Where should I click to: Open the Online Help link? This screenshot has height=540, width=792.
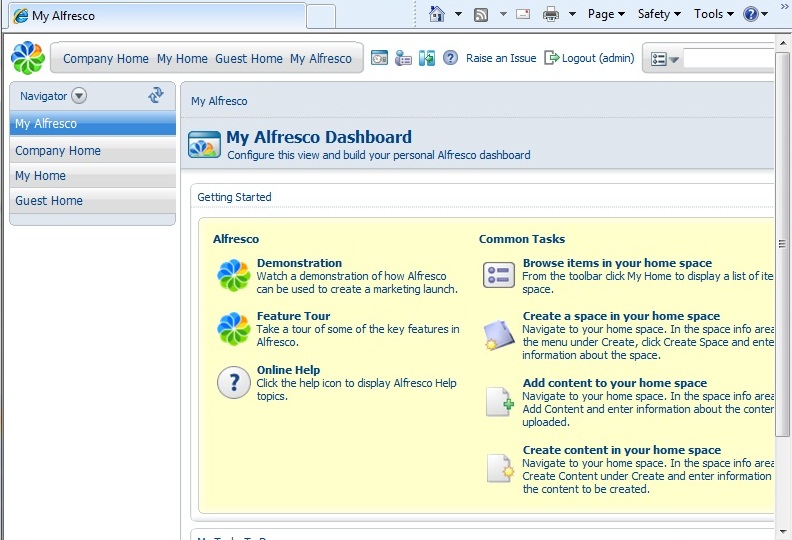click(x=288, y=370)
